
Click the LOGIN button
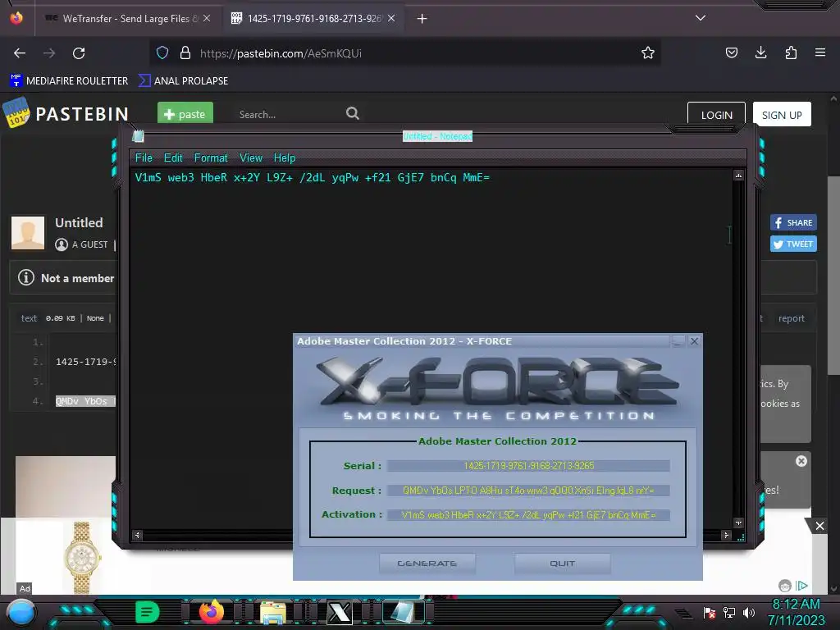[716, 115]
